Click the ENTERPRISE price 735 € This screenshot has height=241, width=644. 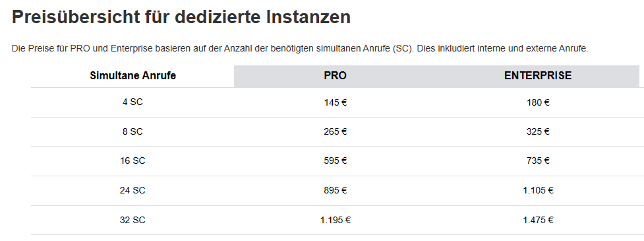pos(538,161)
